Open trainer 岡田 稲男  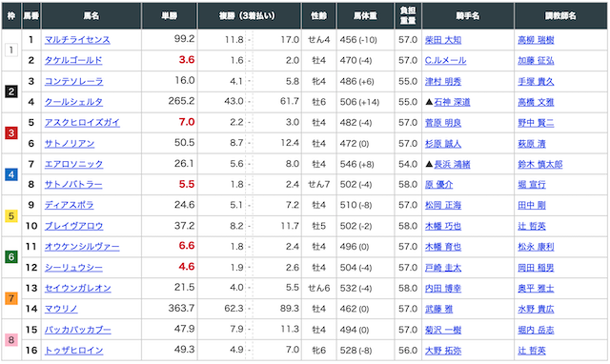[536, 268]
